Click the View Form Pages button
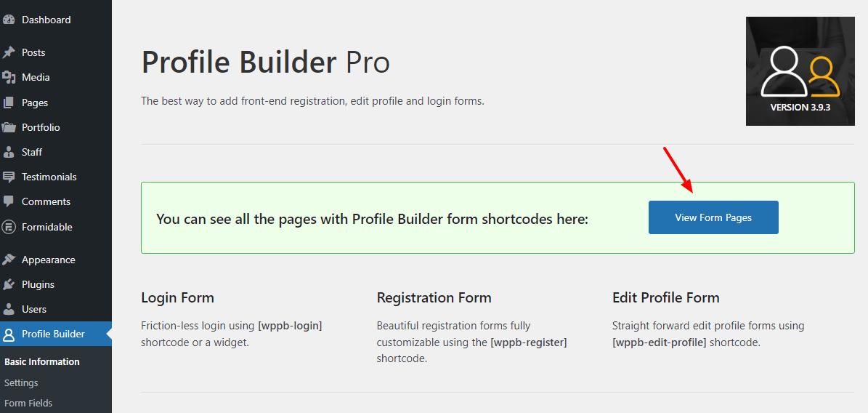 713,217
